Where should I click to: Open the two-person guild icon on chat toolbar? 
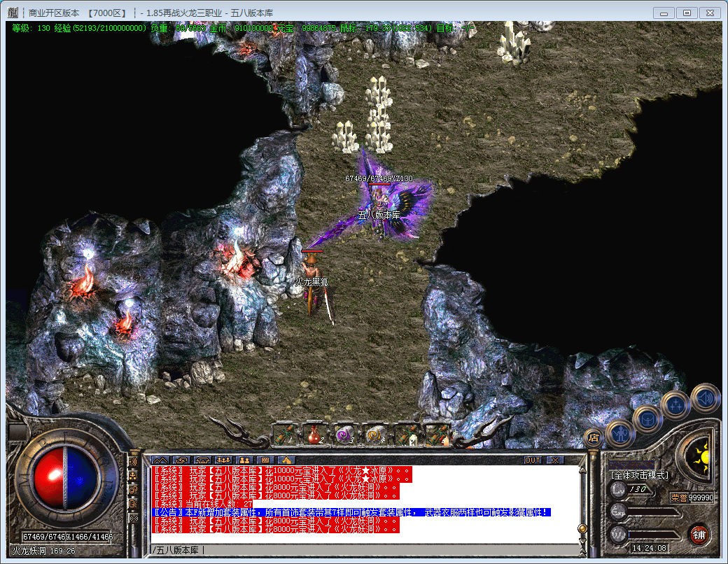tap(244, 460)
